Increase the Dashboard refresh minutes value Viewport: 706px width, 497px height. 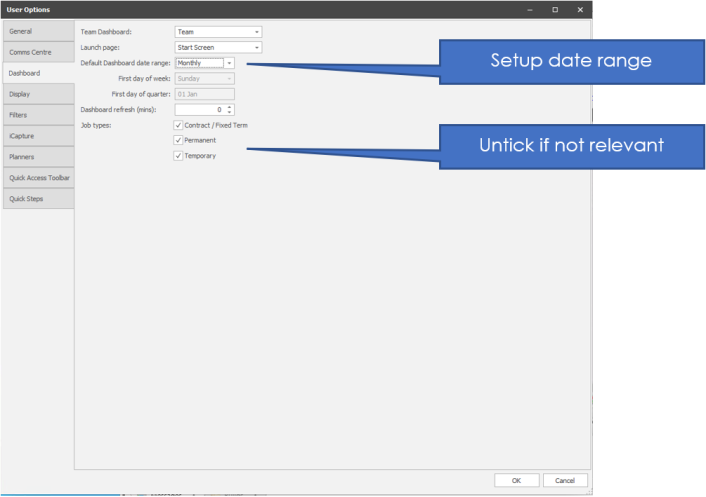pyautogui.click(x=229, y=107)
